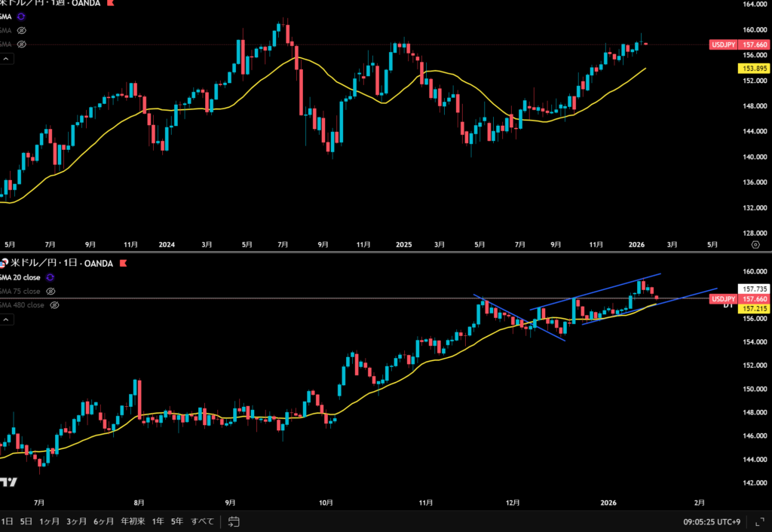Unhide the second SMA on weekly chart
Screen dimensions: 772x532
(20, 30)
